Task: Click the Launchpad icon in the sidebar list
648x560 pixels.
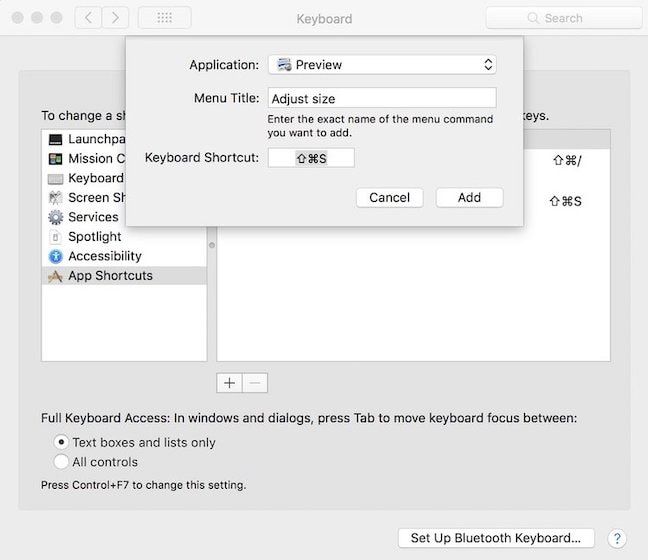Action: click(x=56, y=139)
